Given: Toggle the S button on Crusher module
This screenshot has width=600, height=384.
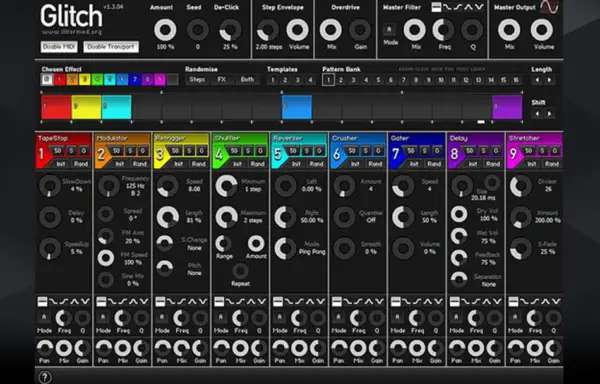Looking at the screenshot, I should point(366,151).
